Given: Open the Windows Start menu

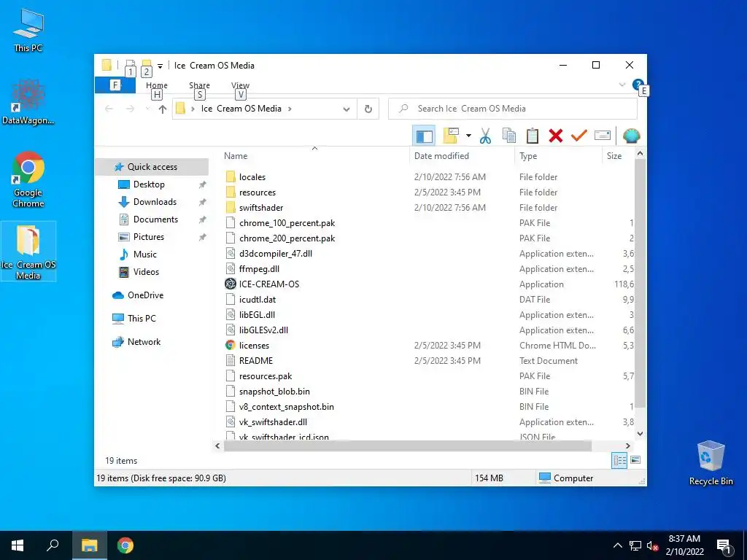Looking at the screenshot, I should [x=18, y=545].
